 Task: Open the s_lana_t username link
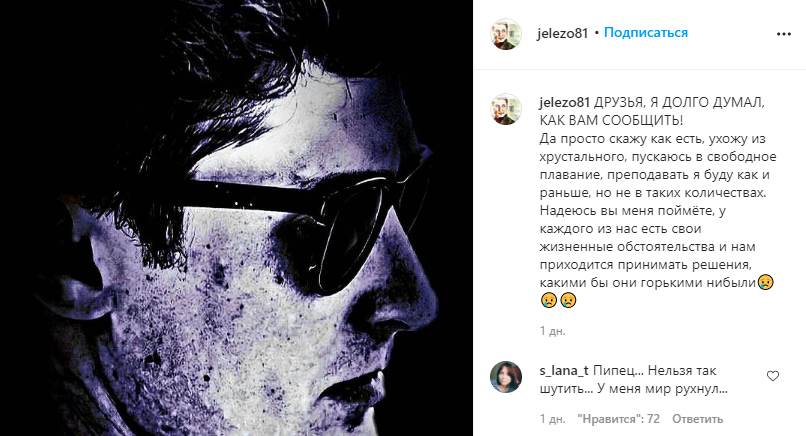click(x=564, y=371)
